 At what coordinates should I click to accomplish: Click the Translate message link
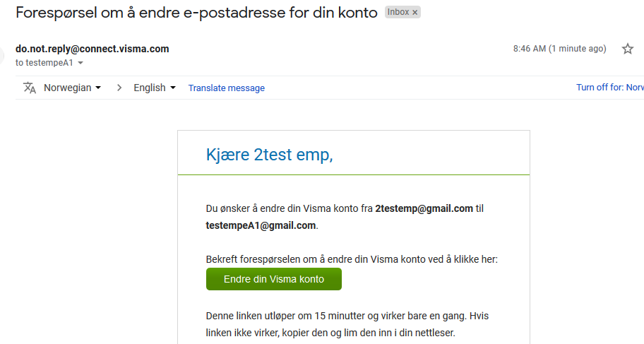click(x=226, y=88)
